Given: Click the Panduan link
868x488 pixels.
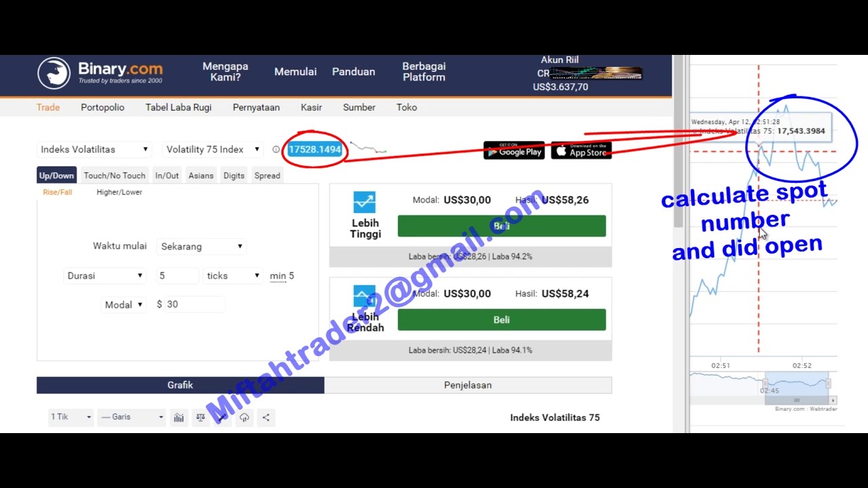Looking at the screenshot, I should 353,72.
